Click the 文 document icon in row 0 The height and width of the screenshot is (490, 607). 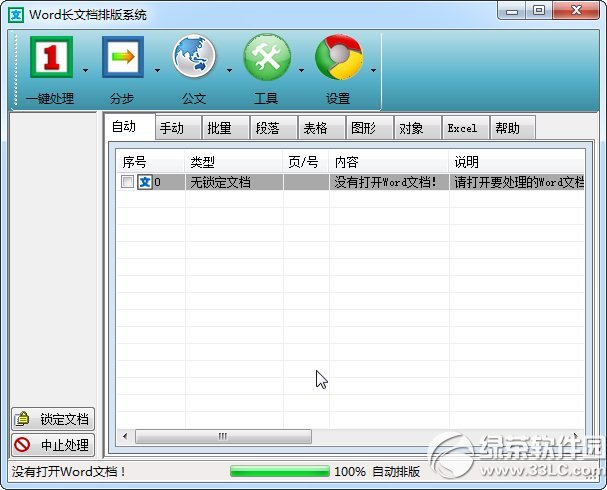[145, 182]
